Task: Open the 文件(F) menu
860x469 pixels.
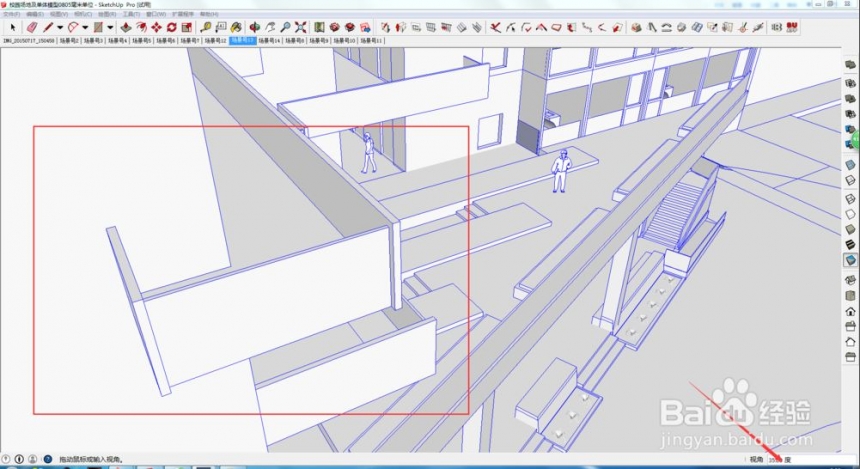Action: 12,14
